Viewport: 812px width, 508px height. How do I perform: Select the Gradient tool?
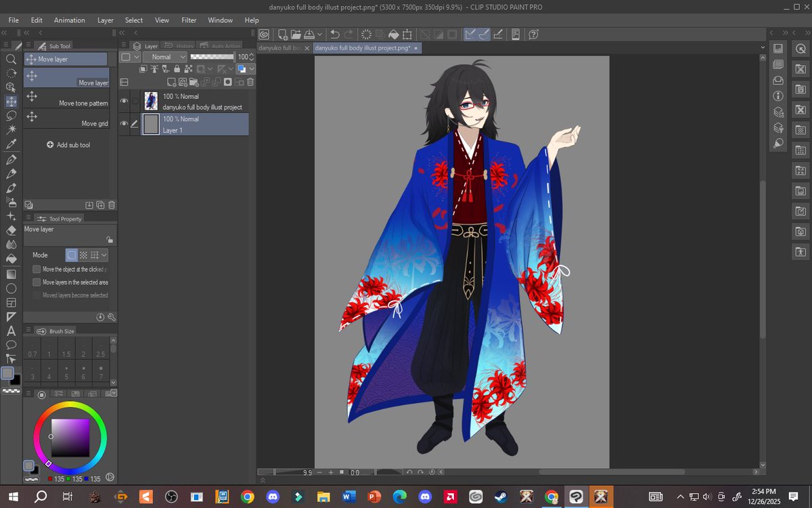[11, 274]
